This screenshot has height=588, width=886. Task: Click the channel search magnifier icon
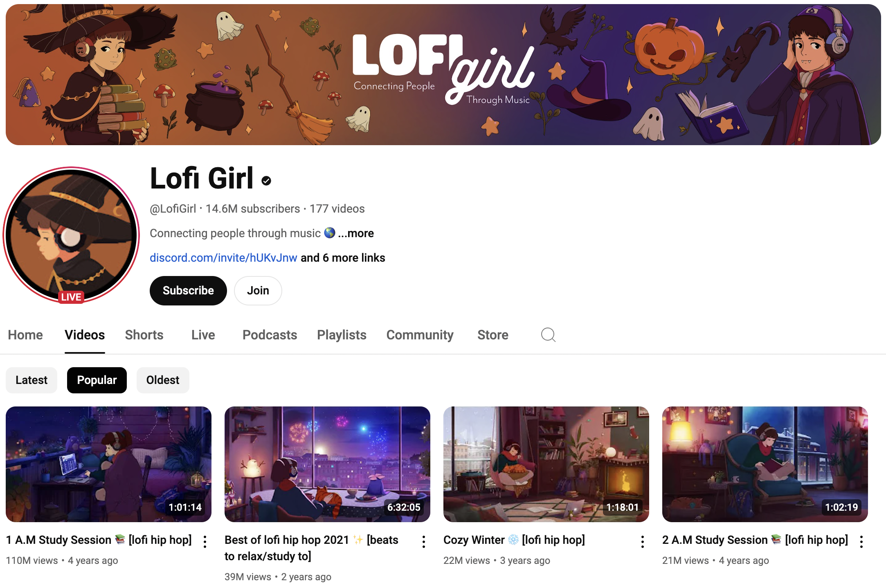coord(548,335)
